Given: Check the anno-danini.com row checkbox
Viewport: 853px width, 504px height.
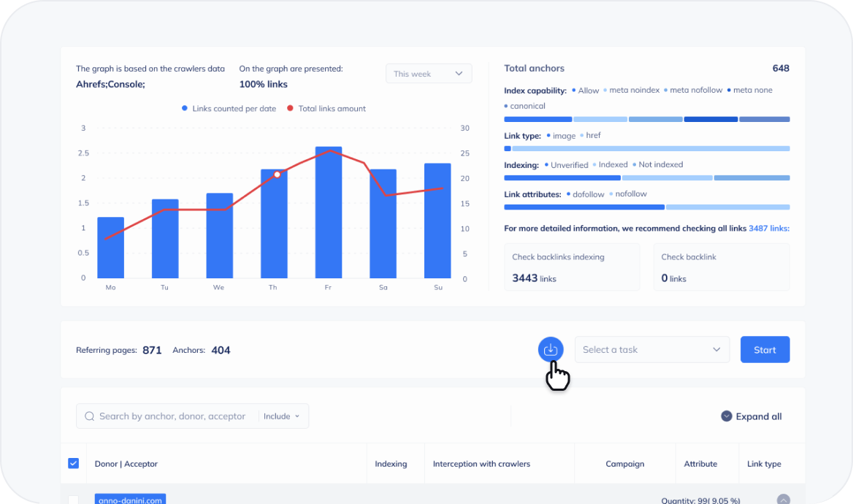Looking at the screenshot, I should coord(74,500).
